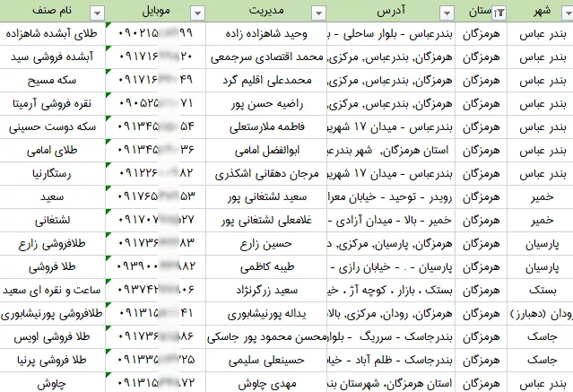Viewport: 573px width, 392px height.
Task: Select address cell بندرجاسک - ظلم آباد
Action: (x=391, y=361)
